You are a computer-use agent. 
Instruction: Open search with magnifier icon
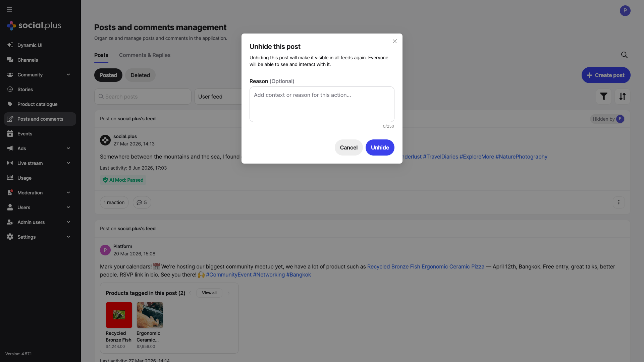click(624, 55)
